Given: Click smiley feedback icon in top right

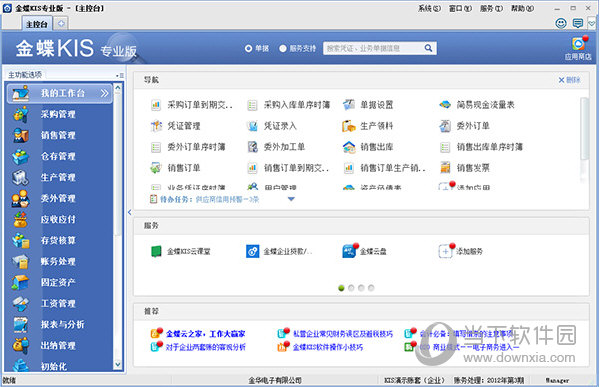Looking at the screenshot, I should click(561, 23).
